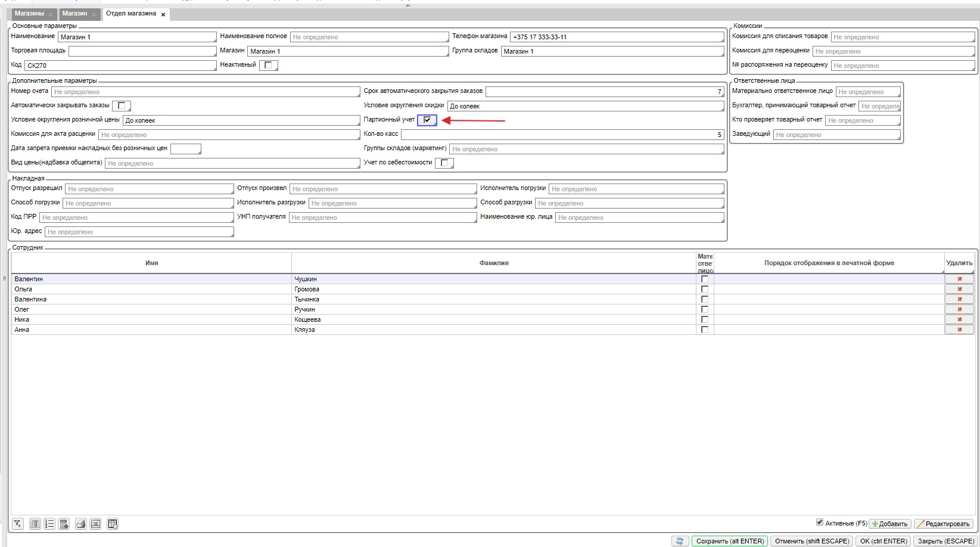Click the Добавить button

point(889,524)
